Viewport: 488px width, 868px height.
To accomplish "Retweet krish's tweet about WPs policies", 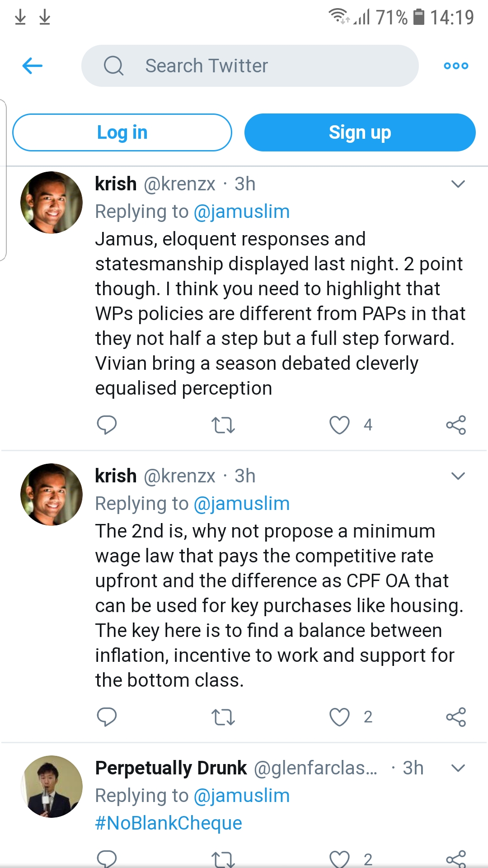I will click(223, 425).
